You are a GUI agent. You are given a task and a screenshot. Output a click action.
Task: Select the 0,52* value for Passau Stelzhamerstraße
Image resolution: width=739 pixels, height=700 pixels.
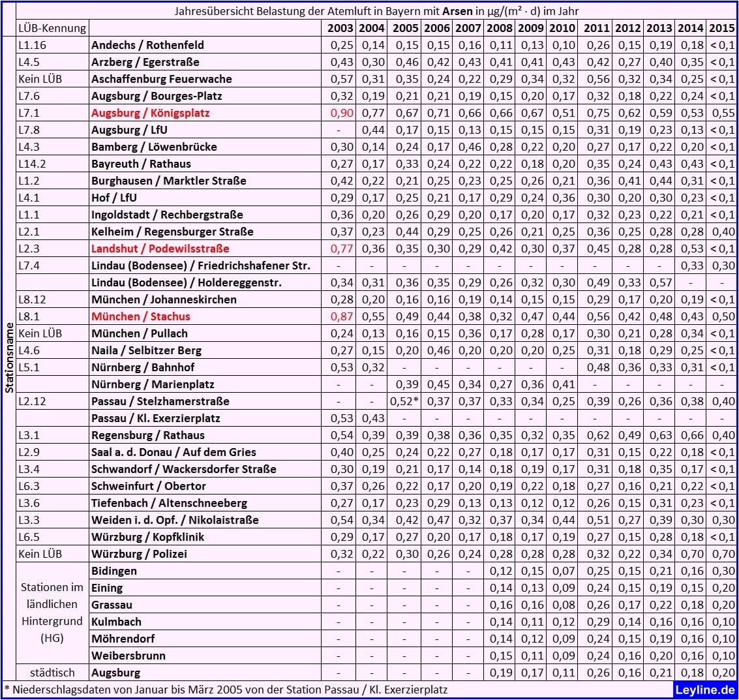pos(404,401)
